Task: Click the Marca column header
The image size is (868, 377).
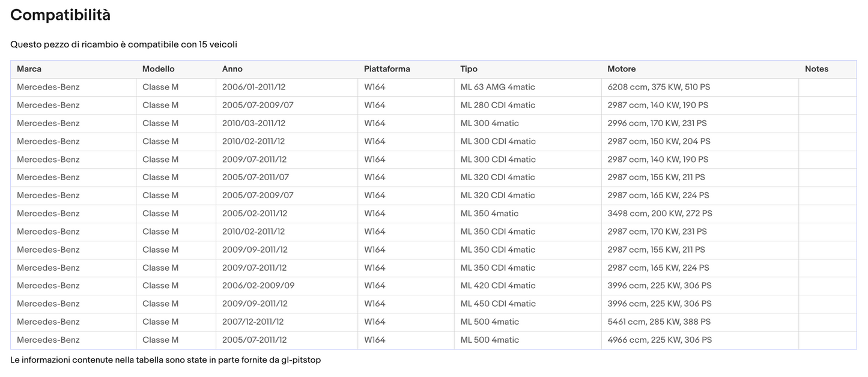Action: pyautogui.click(x=29, y=69)
